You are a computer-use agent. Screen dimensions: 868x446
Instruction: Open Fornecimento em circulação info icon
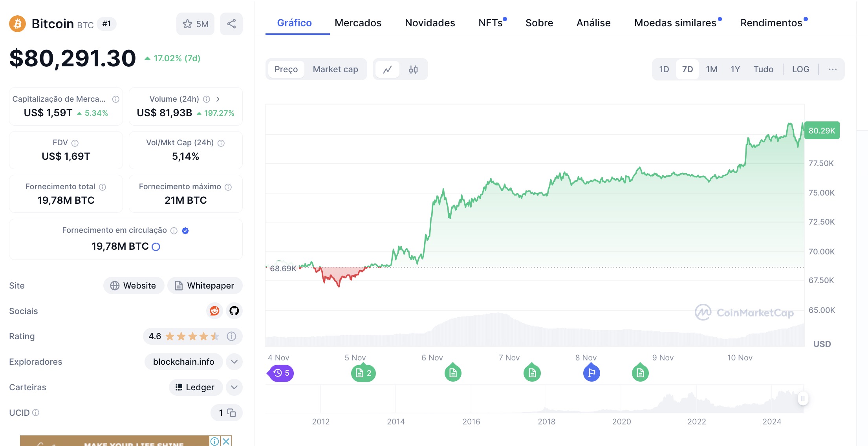pyautogui.click(x=174, y=231)
